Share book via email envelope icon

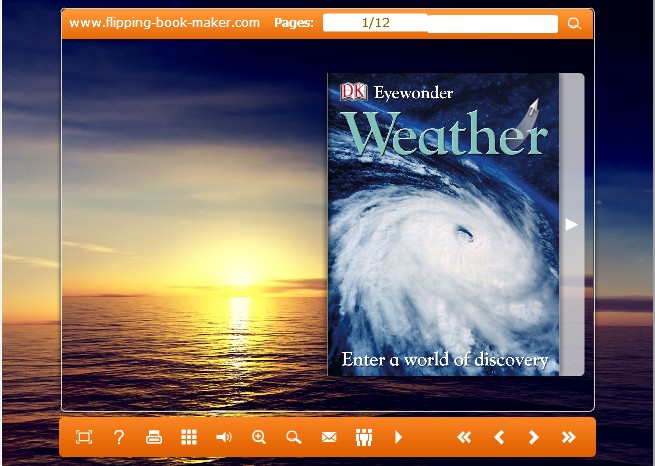coord(329,437)
